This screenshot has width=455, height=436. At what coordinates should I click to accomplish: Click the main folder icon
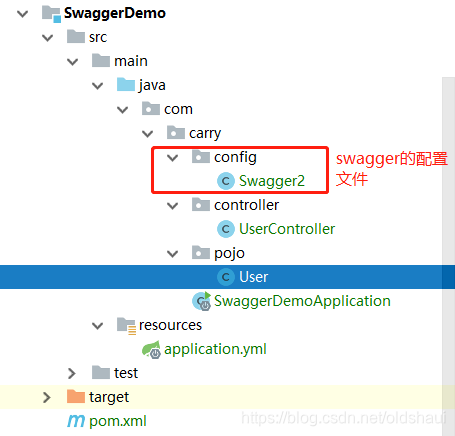[101, 61]
